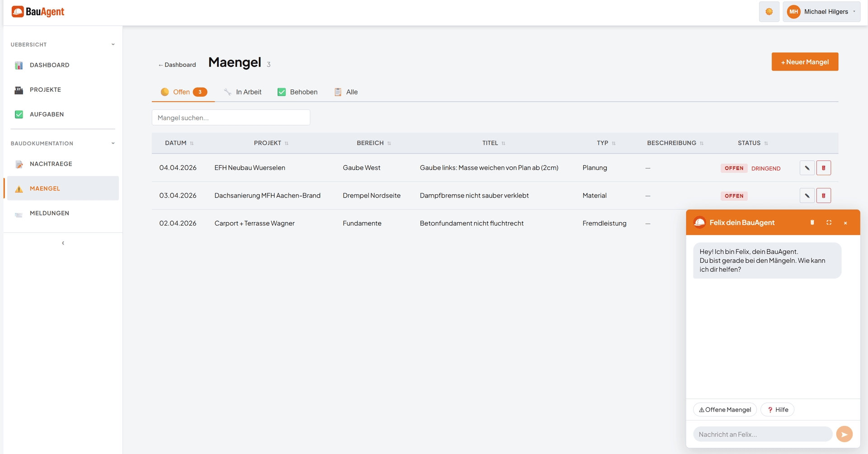Screen dimensions: 868x454
Task: Open Projekte via the briefcase icon
Action: [19, 90]
